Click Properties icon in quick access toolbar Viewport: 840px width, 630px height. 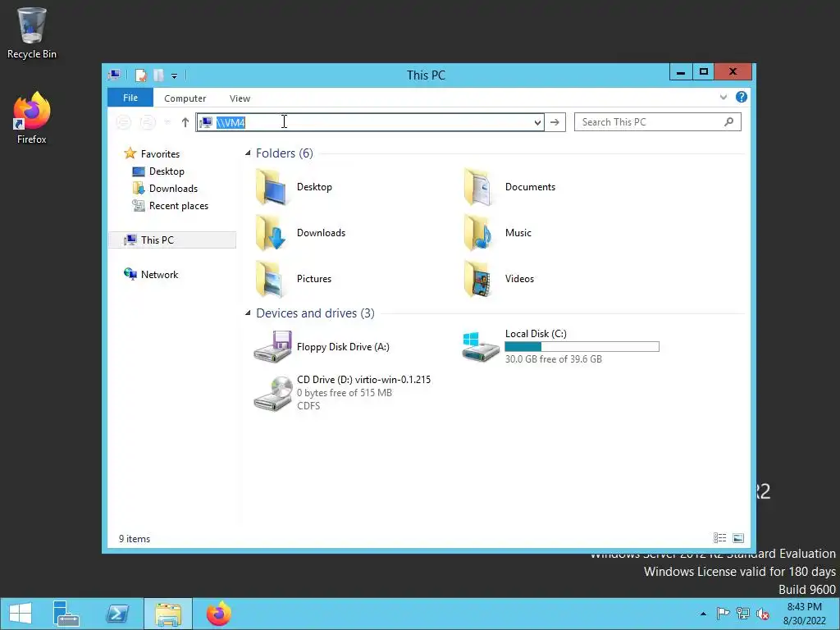coord(141,75)
